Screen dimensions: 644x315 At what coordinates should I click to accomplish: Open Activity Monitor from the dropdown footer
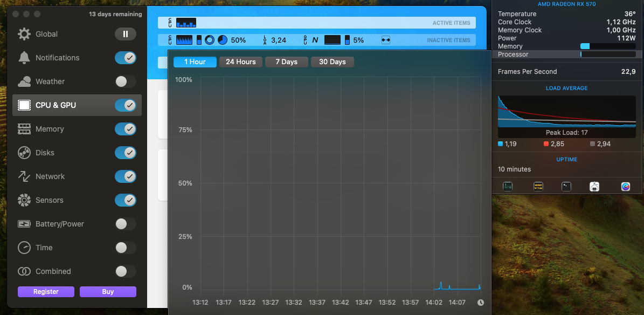tap(508, 187)
